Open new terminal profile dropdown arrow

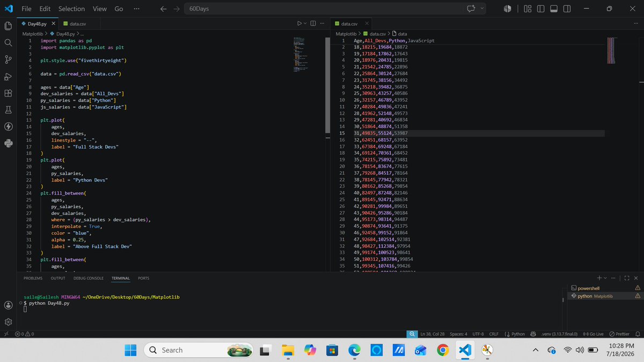click(x=606, y=278)
